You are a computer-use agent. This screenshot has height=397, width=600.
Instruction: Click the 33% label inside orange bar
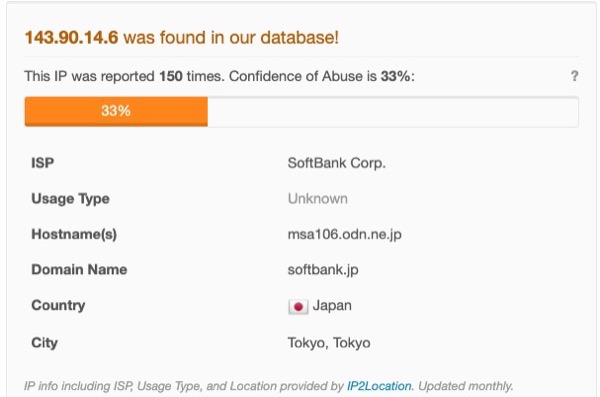[x=116, y=111]
